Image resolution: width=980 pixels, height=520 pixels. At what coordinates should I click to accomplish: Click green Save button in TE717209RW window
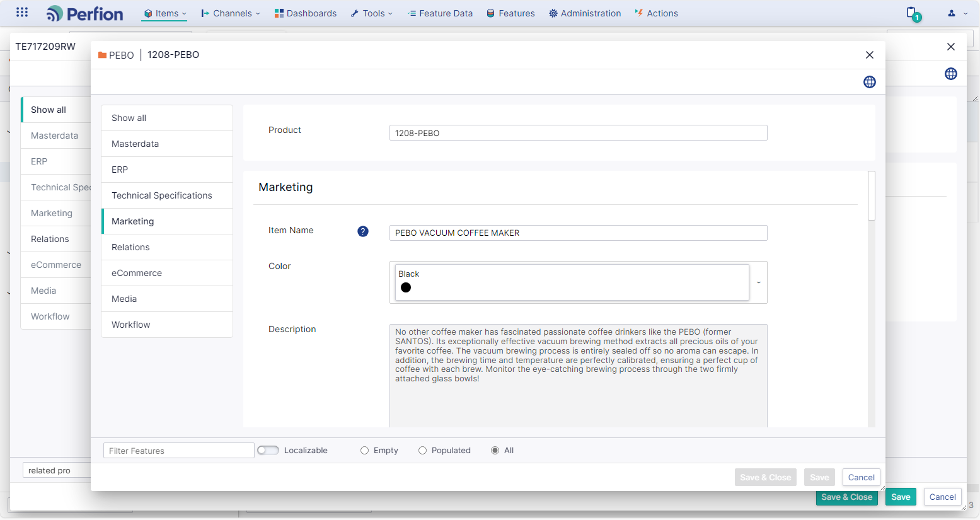click(x=901, y=497)
